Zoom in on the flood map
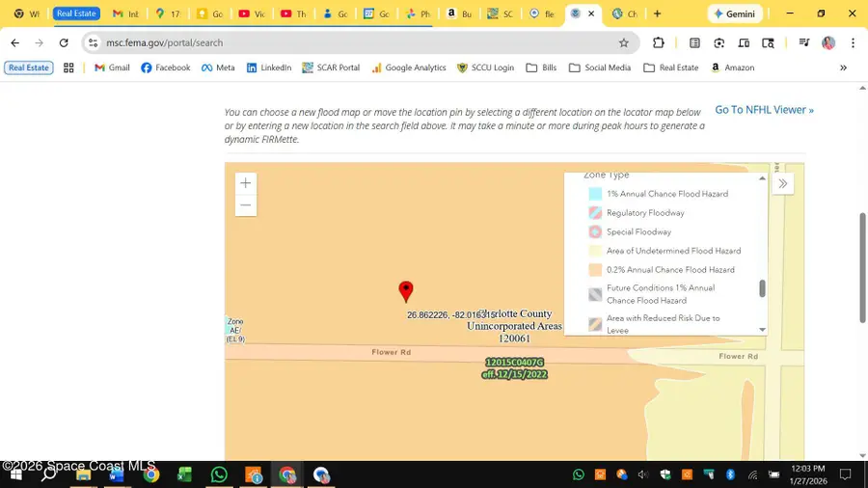 pos(246,183)
